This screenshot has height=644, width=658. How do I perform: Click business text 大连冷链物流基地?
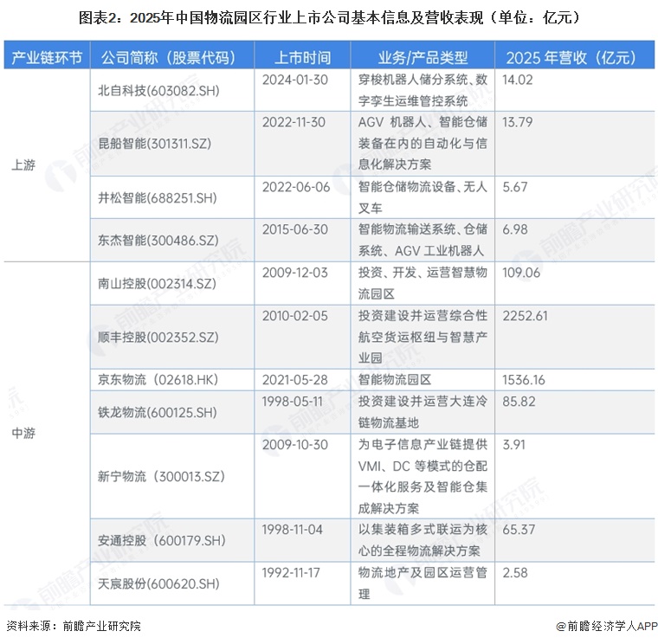click(423, 412)
